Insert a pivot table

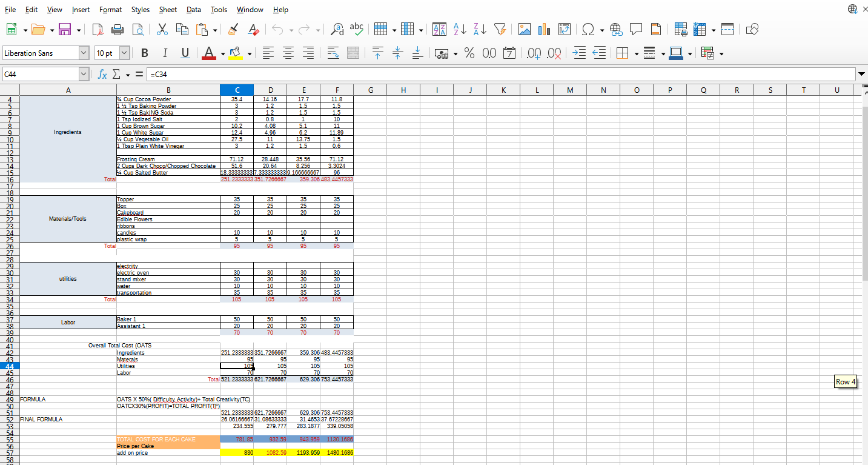[563, 29]
